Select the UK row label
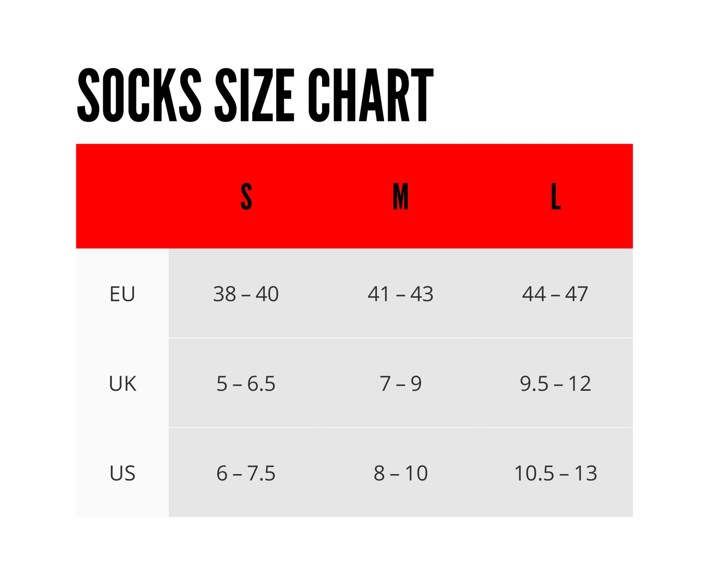This screenshot has width=713, height=588. [122, 384]
